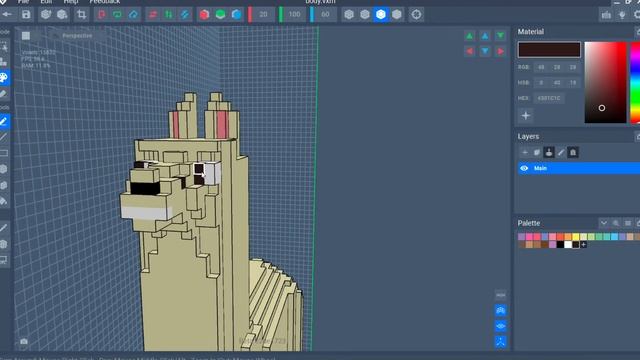This screenshot has height=360, width=640.
Task: Click the blue flip axis icon
Action: point(133,15)
